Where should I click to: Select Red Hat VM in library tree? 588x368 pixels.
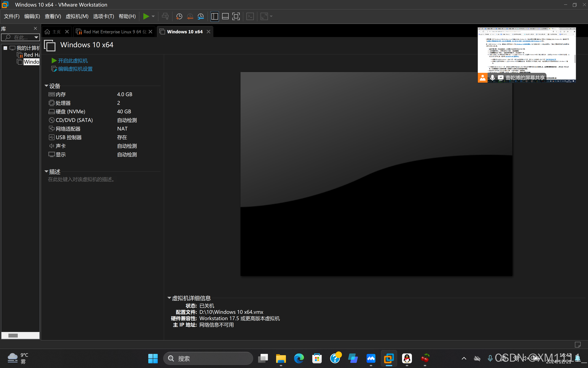[28, 55]
